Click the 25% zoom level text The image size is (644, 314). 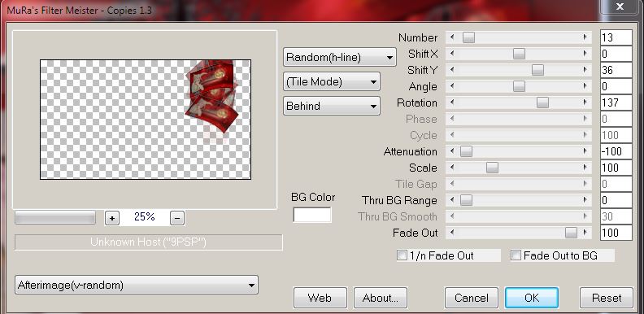pyautogui.click(x=144, y=217)
